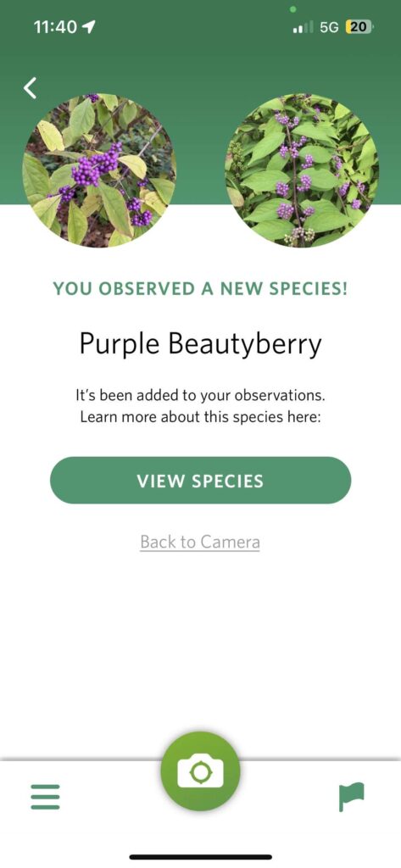
Task: Tap the 11:40 clock in status bar
Action: pyautogui.click(x=55, y=26)
